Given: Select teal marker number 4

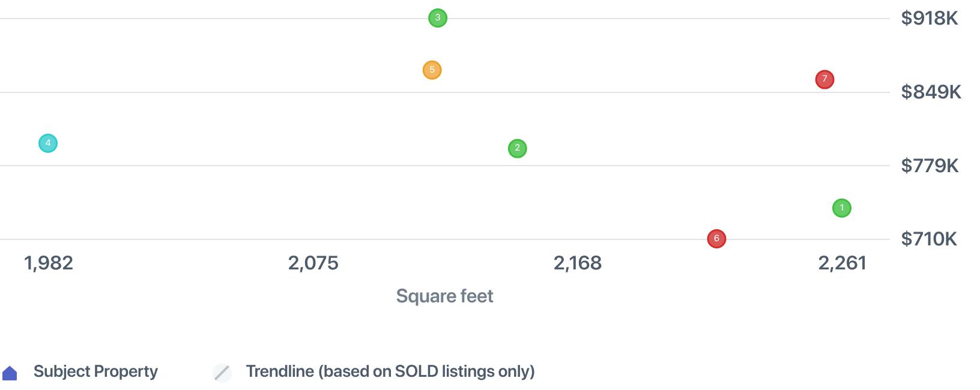Looking at the screenshot, I should click(x=48, y=143).
